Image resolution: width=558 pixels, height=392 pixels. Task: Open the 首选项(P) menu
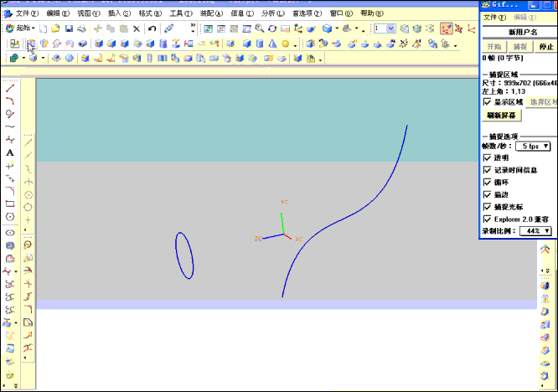pos(307,13)
